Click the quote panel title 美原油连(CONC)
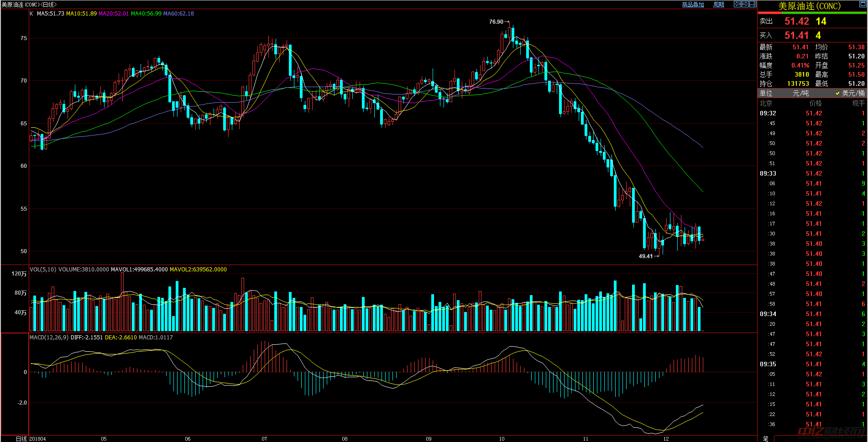Viewport: 868px width, 442px height. (x=809, y=6)
